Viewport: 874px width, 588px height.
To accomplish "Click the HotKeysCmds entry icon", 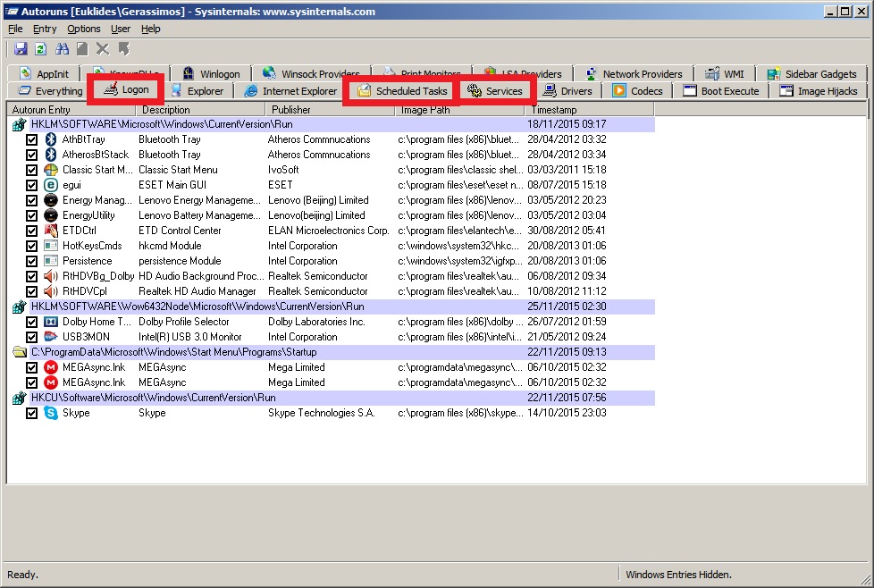I will coord(51,246).
